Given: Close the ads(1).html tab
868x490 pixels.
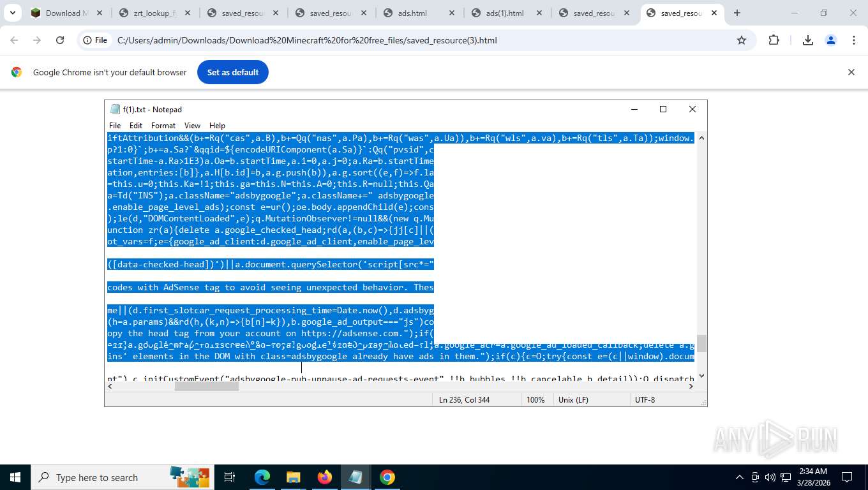Looking at the screenshot, I should pyautogui.click(x=539, y=13).
